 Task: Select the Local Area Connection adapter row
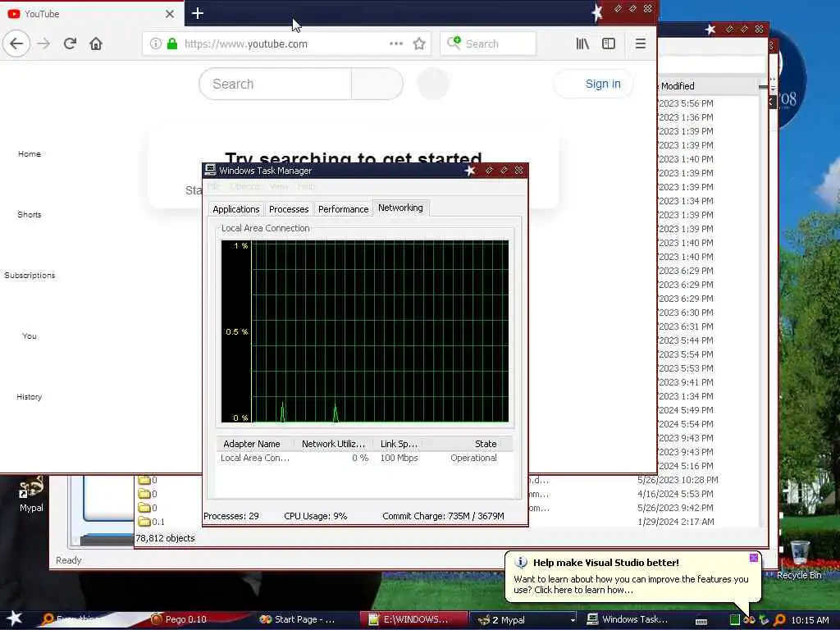[363, 458]
